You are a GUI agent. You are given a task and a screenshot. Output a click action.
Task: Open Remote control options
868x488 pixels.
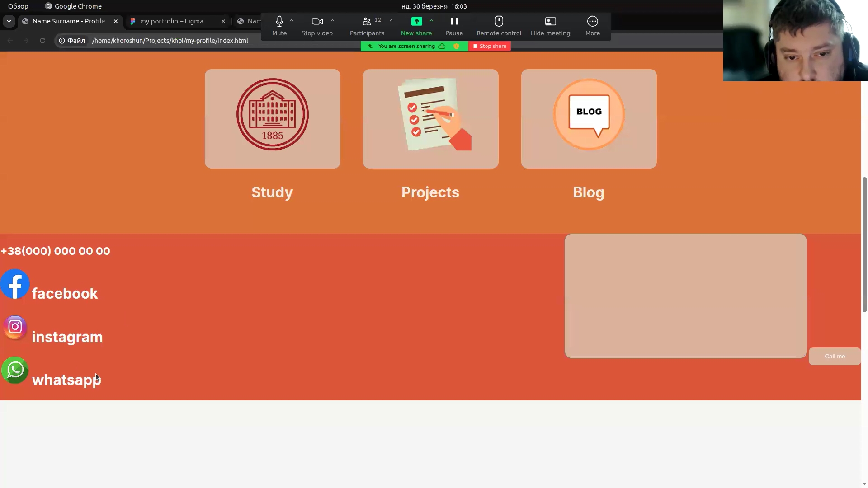pyautogui.click(x=499, y=26)
